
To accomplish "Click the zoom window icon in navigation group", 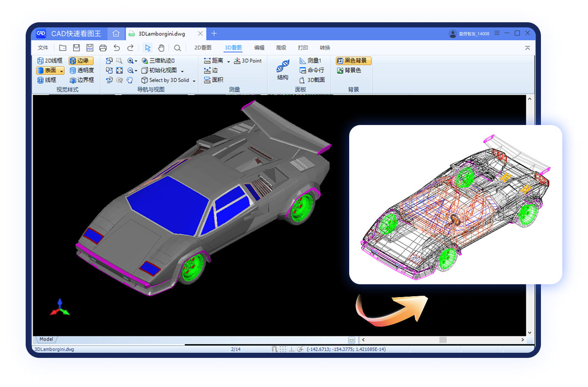I will [x=119, y=61].
